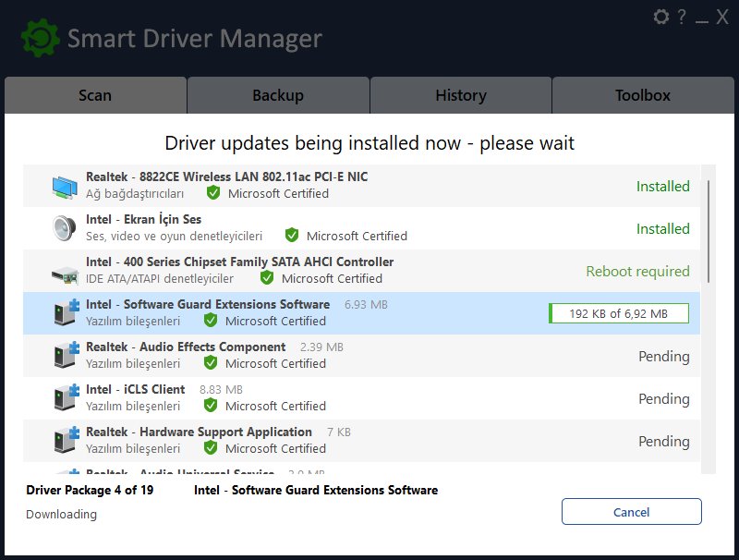The height and width of the screenshot is (560, 739).
Task: Click Pending status on iCLS Client row
Action: (x=664, y=399)
